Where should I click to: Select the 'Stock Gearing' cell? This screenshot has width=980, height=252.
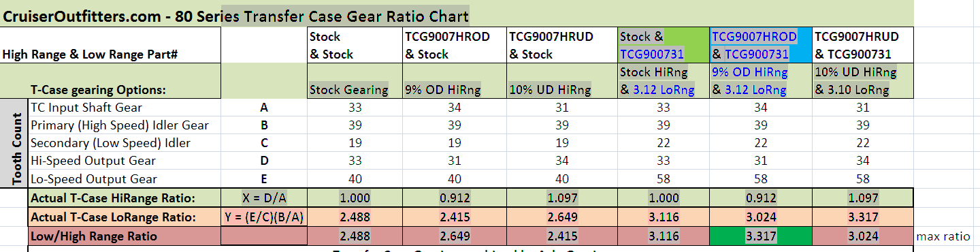[355, 80]
